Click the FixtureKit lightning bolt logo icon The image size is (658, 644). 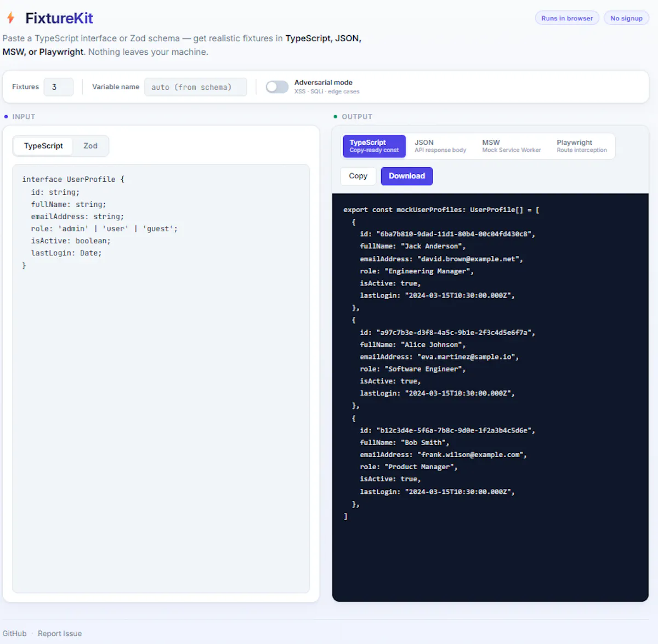tap(10, 18)
